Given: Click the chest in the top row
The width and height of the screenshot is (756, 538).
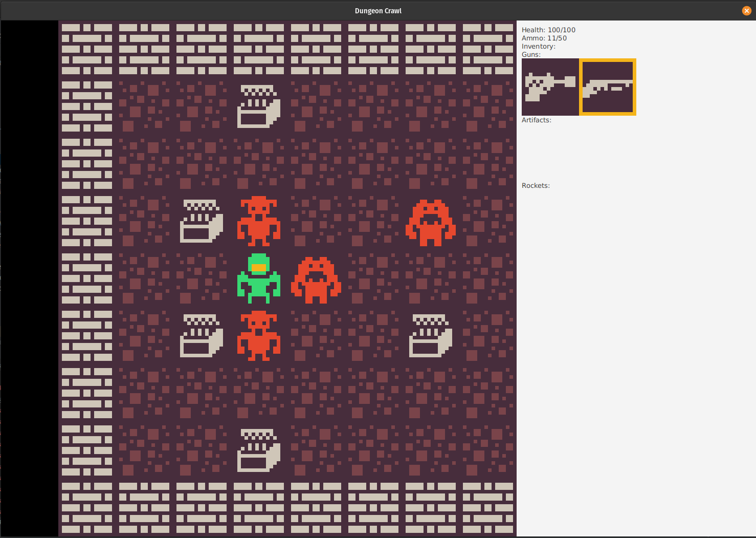Looking at the screenshot, I should pos(259,106).
